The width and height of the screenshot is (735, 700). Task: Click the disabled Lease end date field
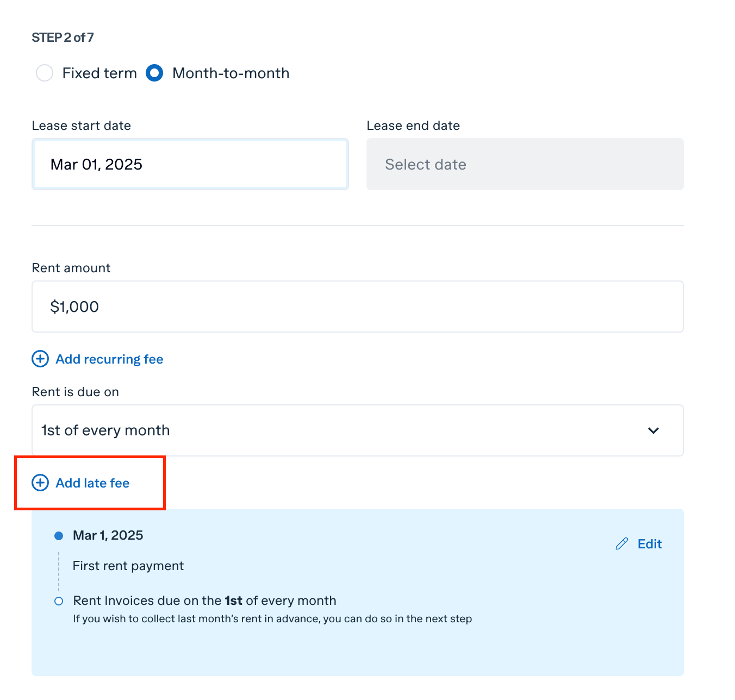525,164
